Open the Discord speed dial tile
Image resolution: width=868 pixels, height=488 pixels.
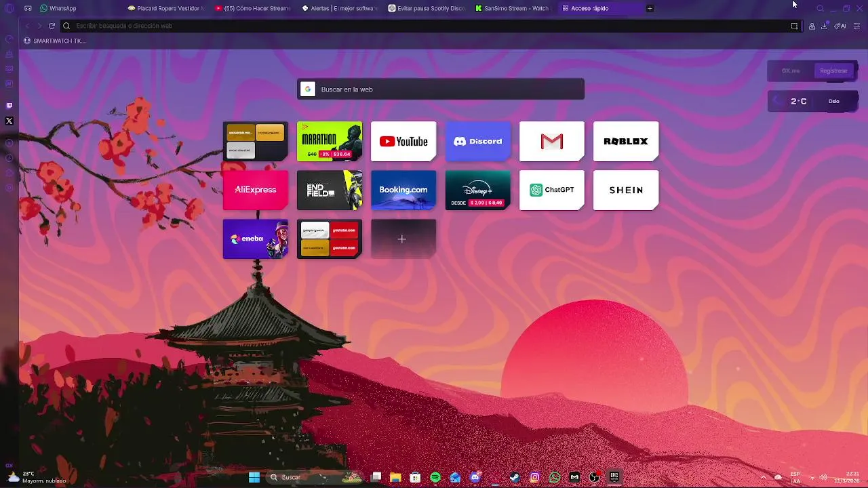(477, 141)
